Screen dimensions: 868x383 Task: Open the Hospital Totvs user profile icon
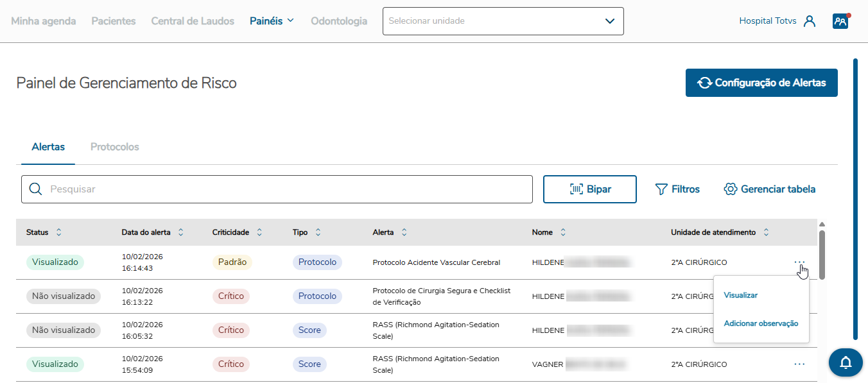[810, 21]
